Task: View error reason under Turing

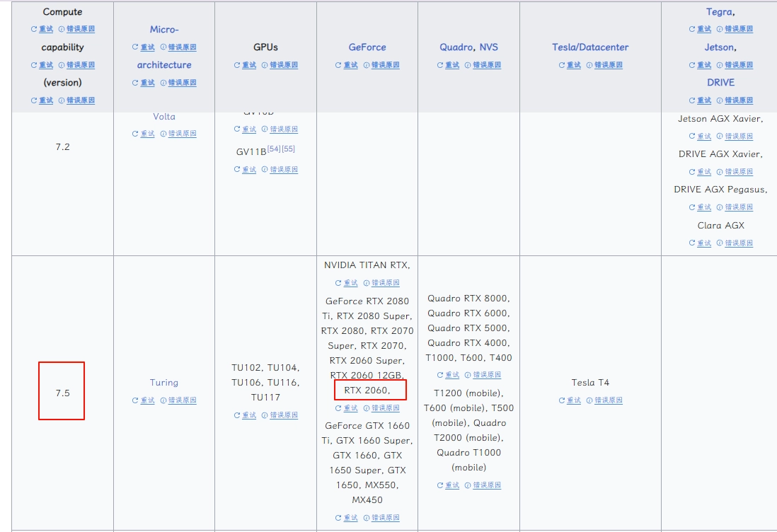Action: 178,400
